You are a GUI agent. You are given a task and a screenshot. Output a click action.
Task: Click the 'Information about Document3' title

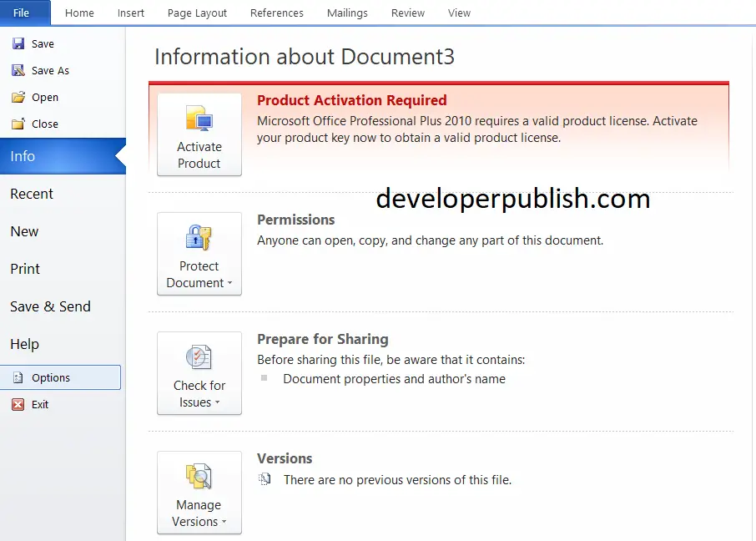305,57
